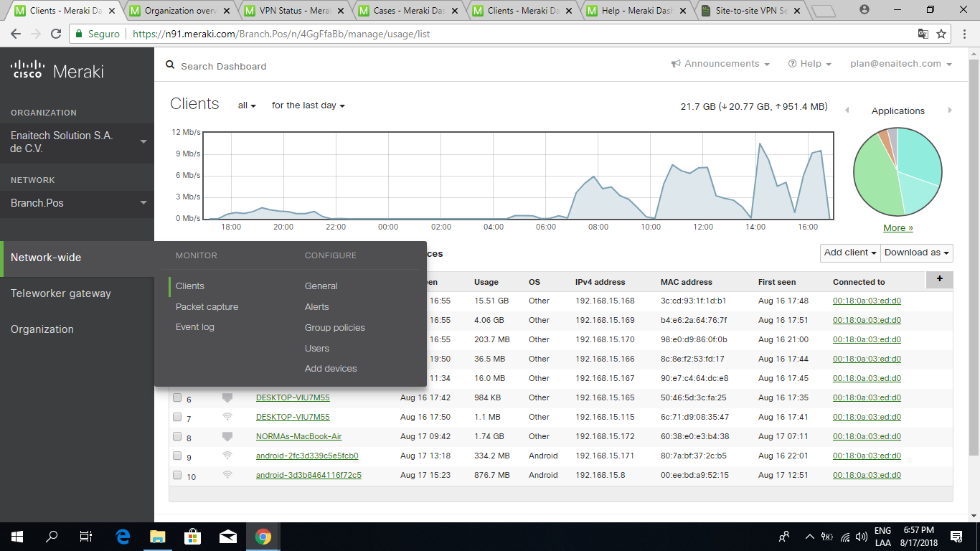980x551 pixels.
Task: Open Microsoft Store from the taskbar
Action: pyautogui.click(x=192, y=537)
